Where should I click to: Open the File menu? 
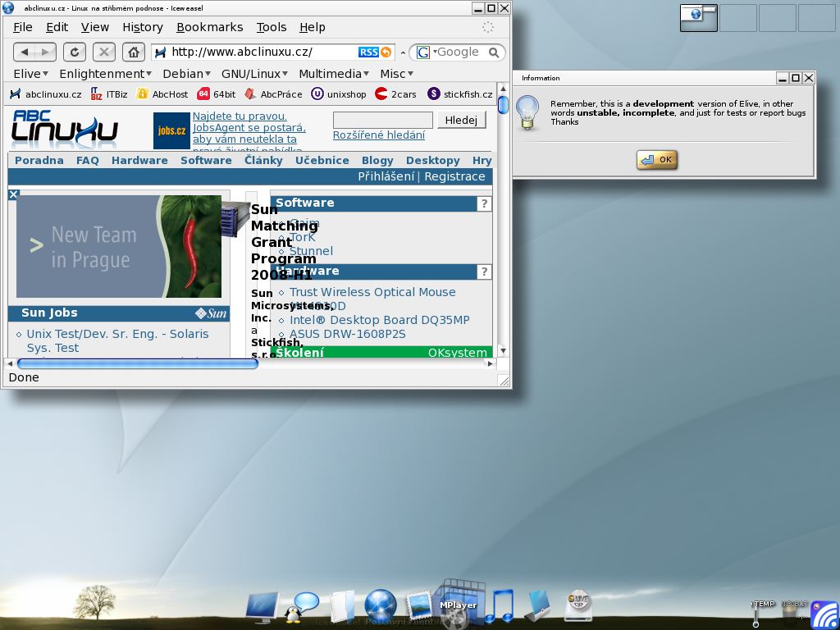(22, 27)
